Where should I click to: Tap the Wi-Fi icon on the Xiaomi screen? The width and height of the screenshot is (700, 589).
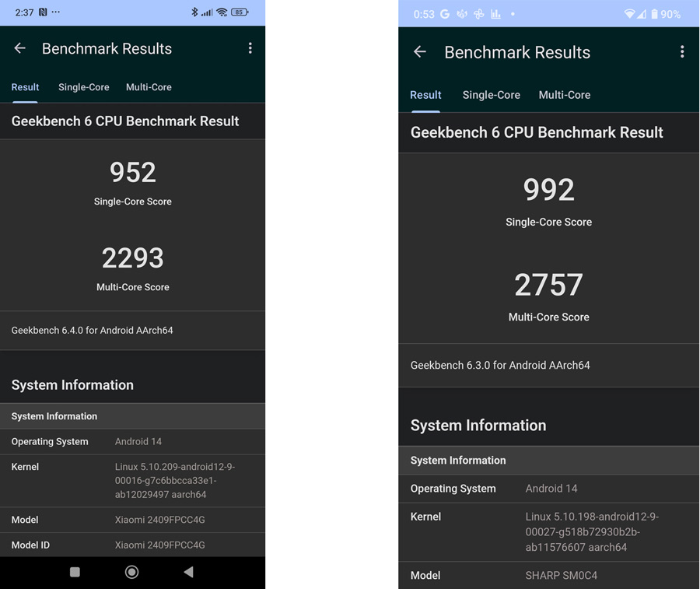point(222,12)
